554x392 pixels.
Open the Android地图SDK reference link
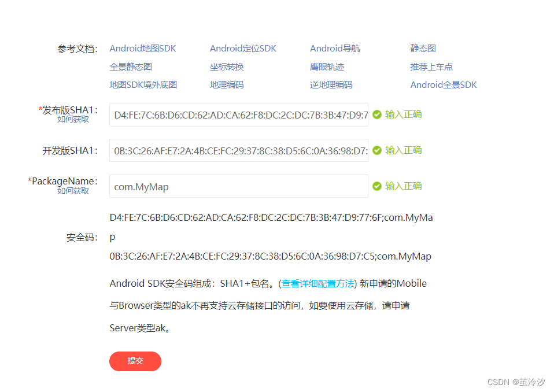[x=143, y=49]
